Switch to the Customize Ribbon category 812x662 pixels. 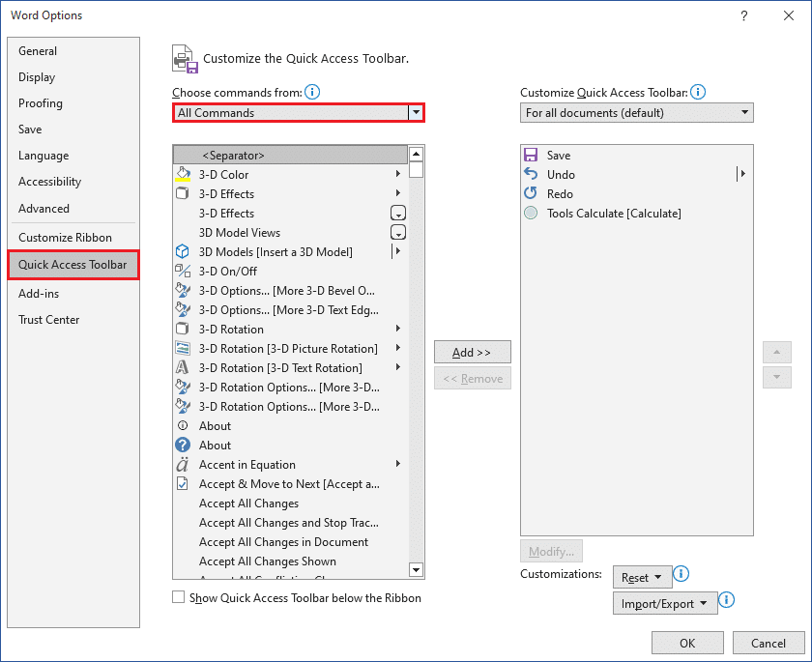pyautogui.click(x=65, y=238)
